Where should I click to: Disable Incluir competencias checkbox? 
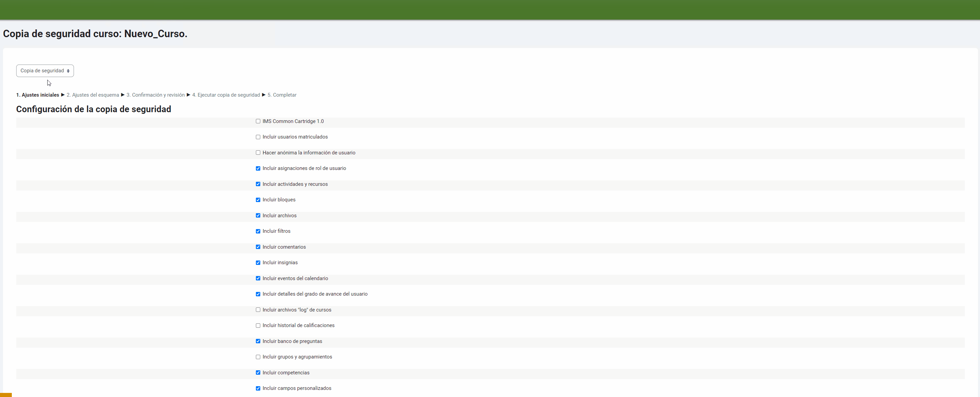pyautogui.click(x=258, y=373)
